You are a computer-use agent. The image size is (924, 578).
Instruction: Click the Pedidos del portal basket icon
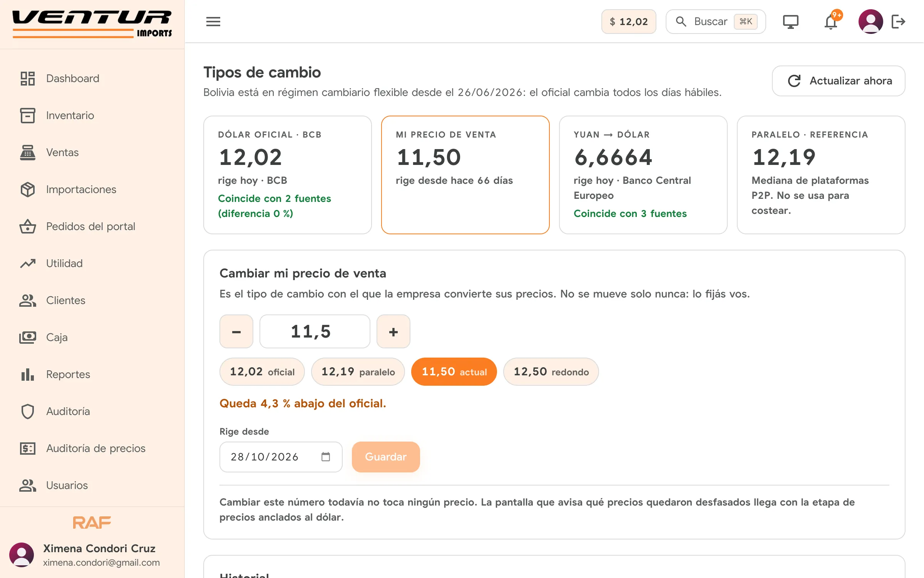(x=28, y=227)
